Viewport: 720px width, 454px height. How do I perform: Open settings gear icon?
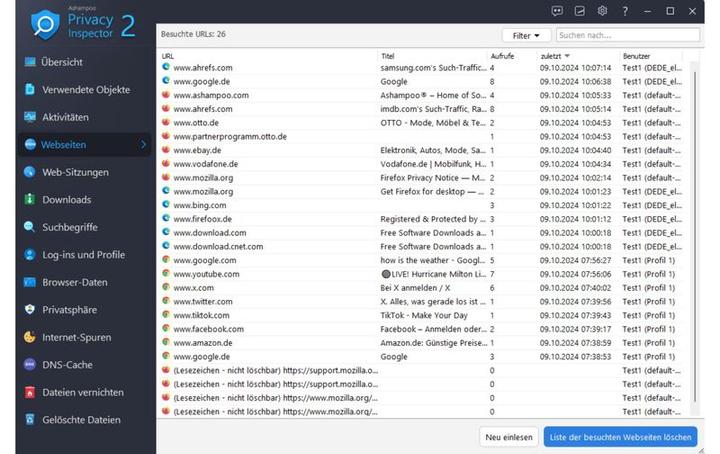(x=602, y=11)
